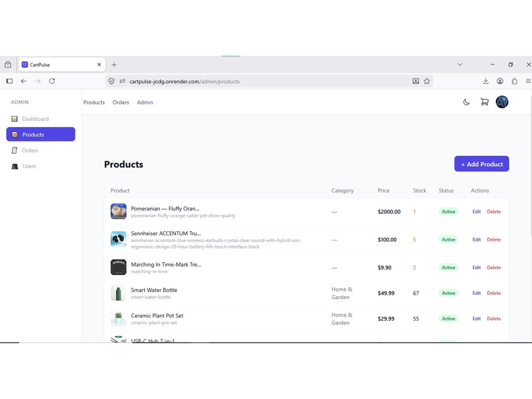Open Dashboard in admin sidebar
The image size is (532, 399).
pyautogui.click(x=41, y=119)
